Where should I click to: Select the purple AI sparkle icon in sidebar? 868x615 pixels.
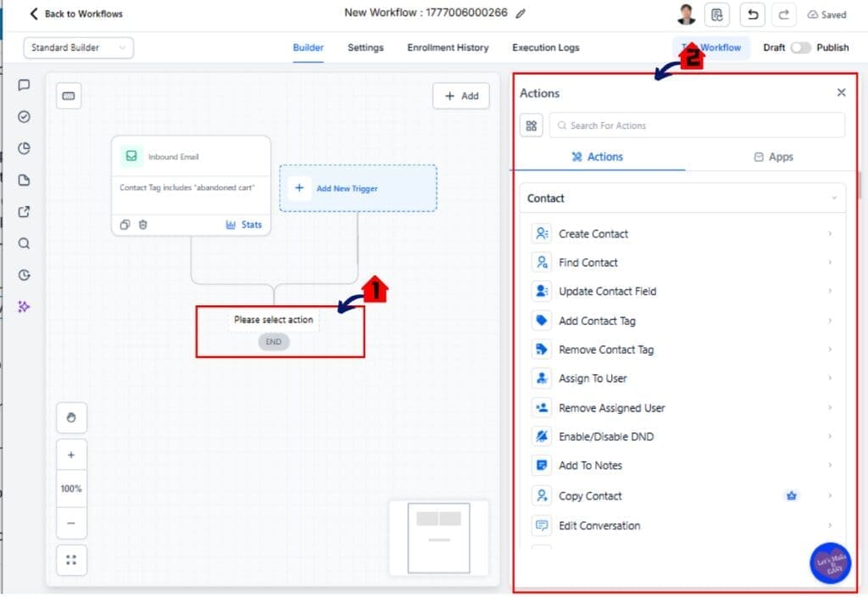[24, 306]
